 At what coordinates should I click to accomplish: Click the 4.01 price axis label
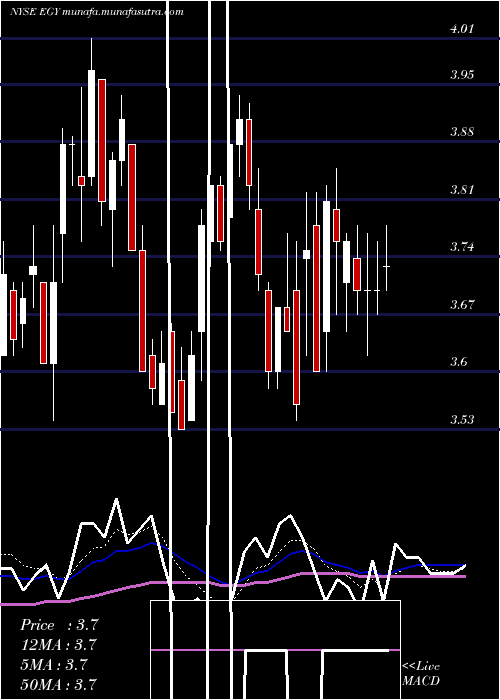pyautogui.click(x=462, y=29)
